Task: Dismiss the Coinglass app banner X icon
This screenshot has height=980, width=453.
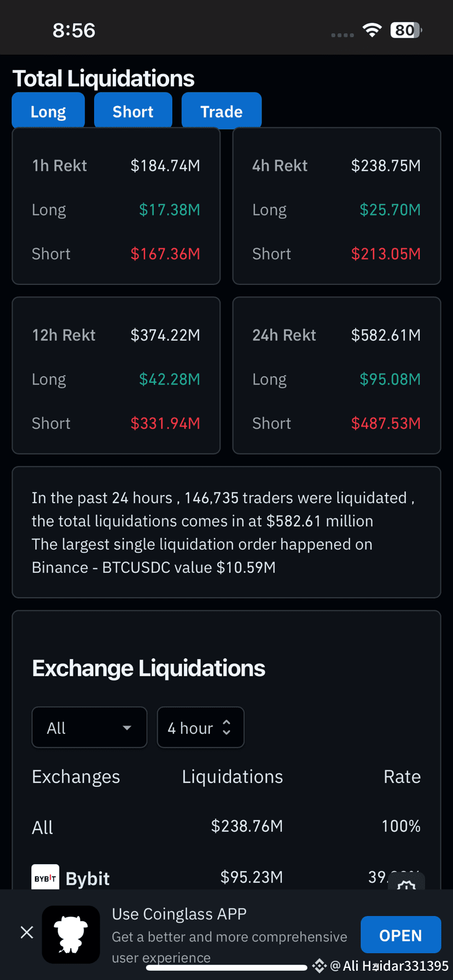Action: [27, 932]
